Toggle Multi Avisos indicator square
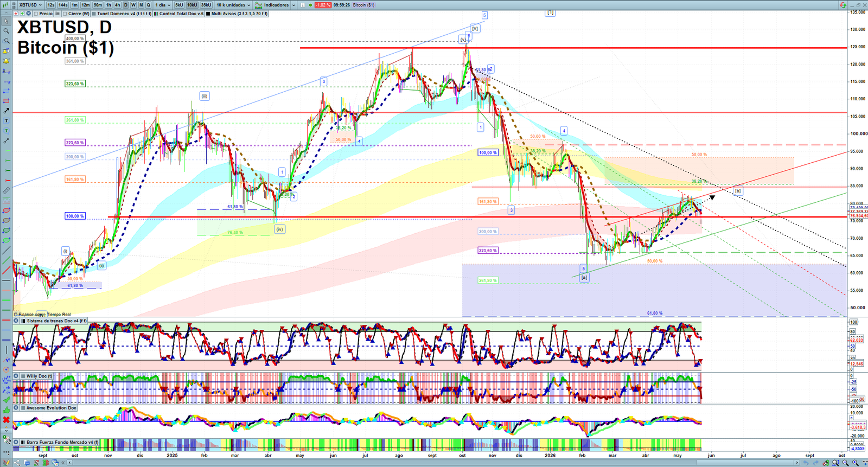 point(208,14)
